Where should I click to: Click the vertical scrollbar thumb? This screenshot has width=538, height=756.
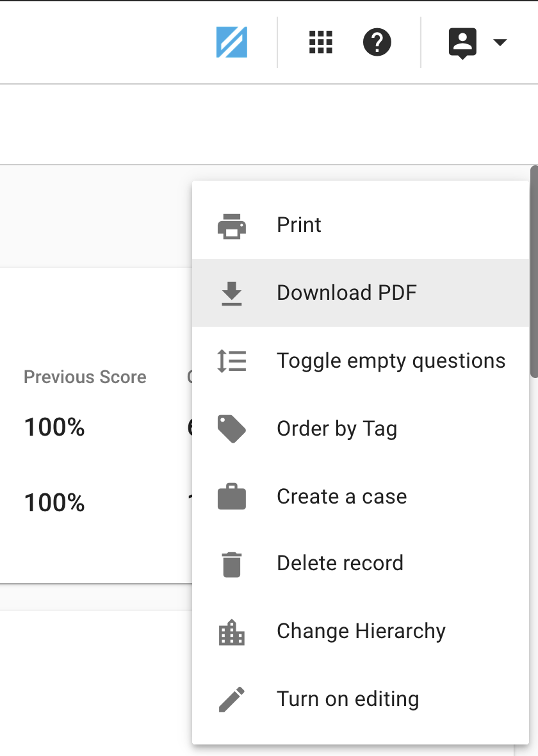[534, 272]
